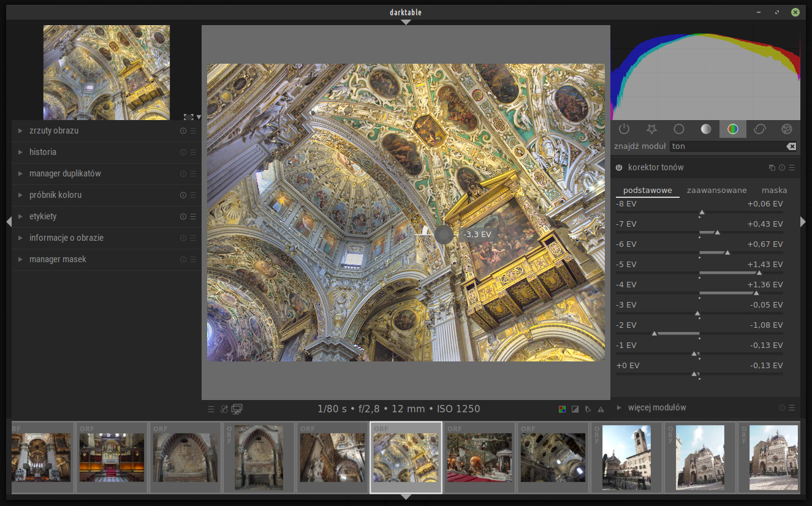Adjust the -5 EV slider
The width and height of the screenshot is (812, 506).
(699, 273)
